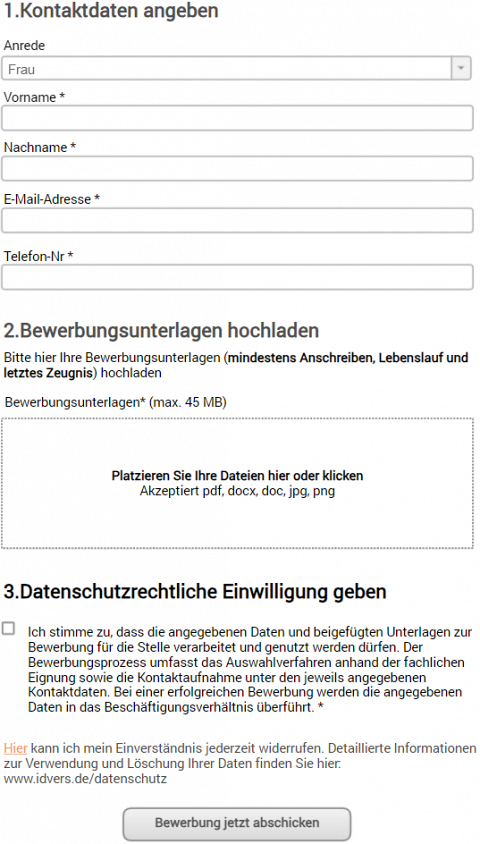
Task: Select the E-Mail-Adresse input field
Action: [237, 221]
